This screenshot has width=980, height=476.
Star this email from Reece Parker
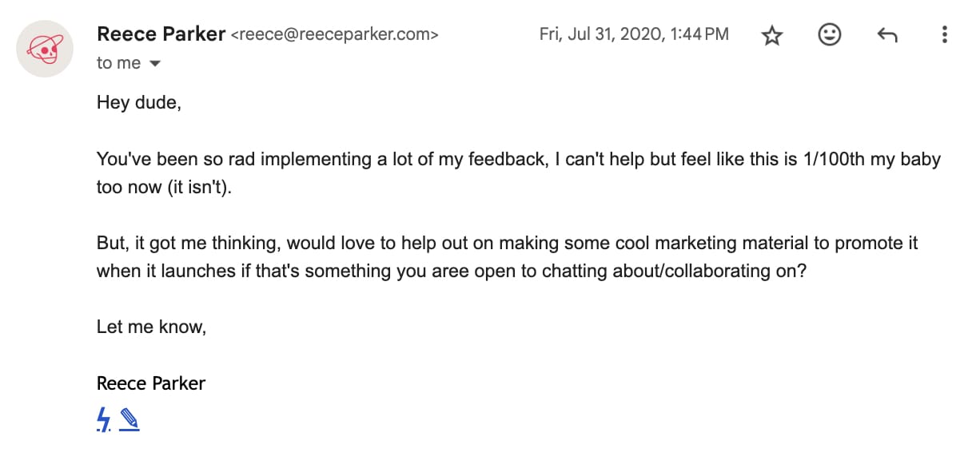point(771,35)
